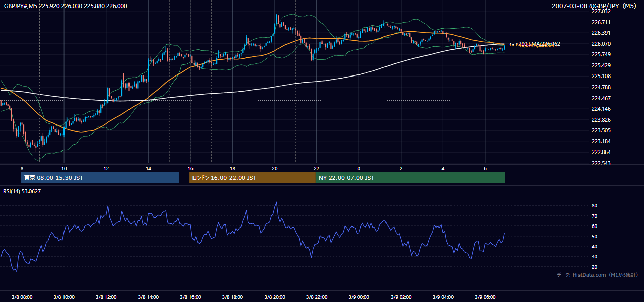This screenshot has width=644, height=302.
Task: Click price axis label 227.032
Action: pos(600,11)
